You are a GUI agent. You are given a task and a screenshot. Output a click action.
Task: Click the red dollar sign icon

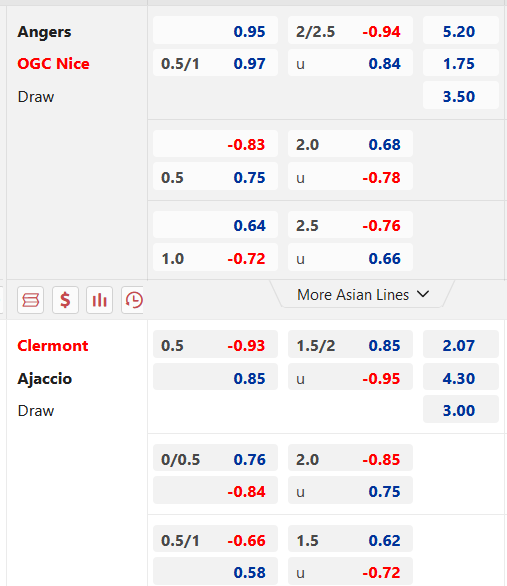pyautogui.click(x=65, y=300)
